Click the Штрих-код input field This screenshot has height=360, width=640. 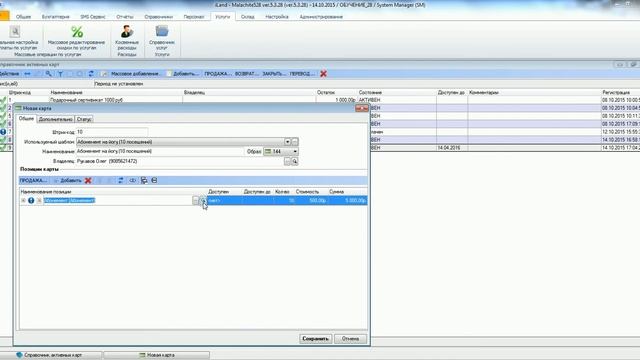coord(112,132)
